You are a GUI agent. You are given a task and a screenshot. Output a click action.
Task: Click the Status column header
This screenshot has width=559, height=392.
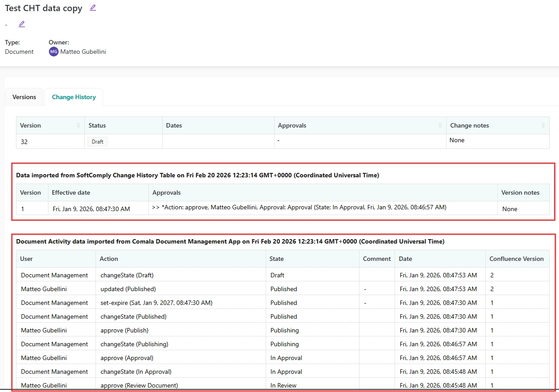tap(97, 126)
